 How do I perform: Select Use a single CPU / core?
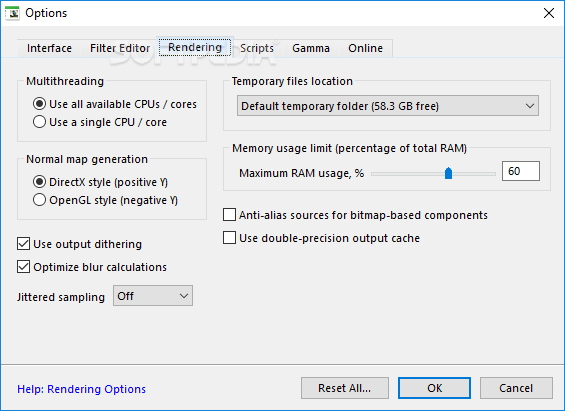(100, 122)
